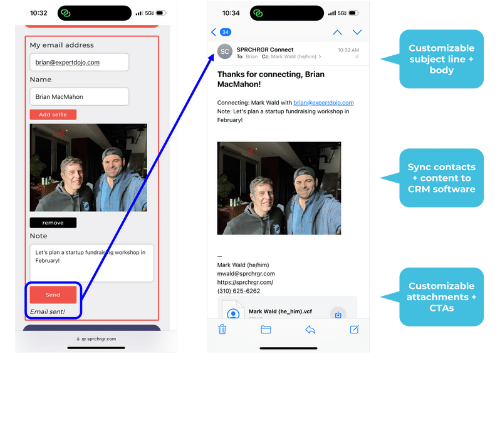Click the My email address field
Viewport: 500px width, 426px height.
tap(79, 62)
